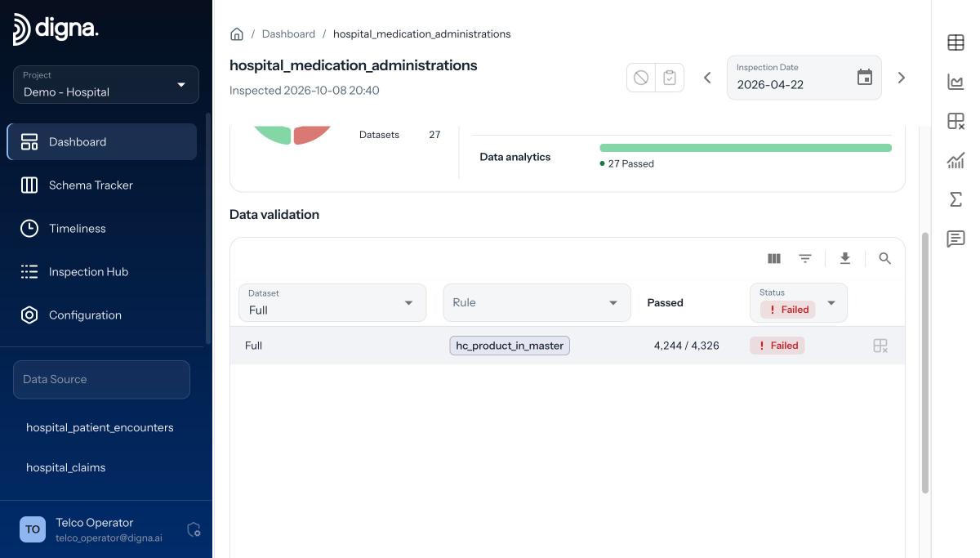Click the Datasets 27 label

[400, 135]
